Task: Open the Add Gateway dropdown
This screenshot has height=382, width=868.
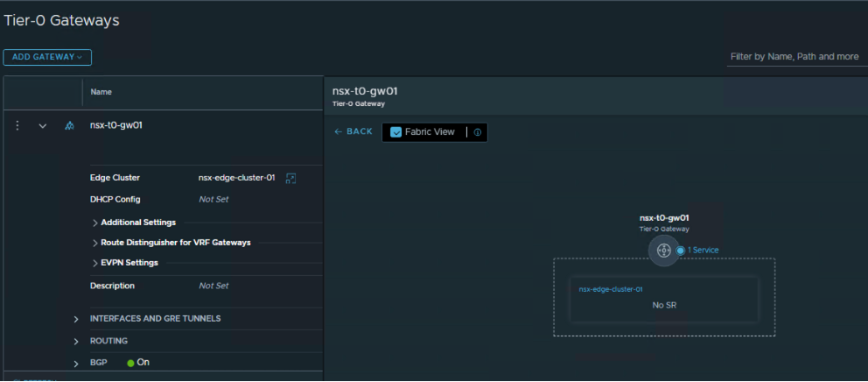Action: click(47, 57)
